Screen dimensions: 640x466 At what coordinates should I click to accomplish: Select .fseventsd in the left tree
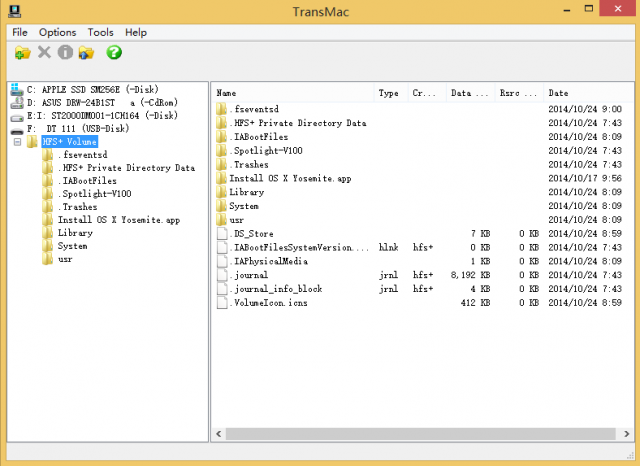pos(83,155)
